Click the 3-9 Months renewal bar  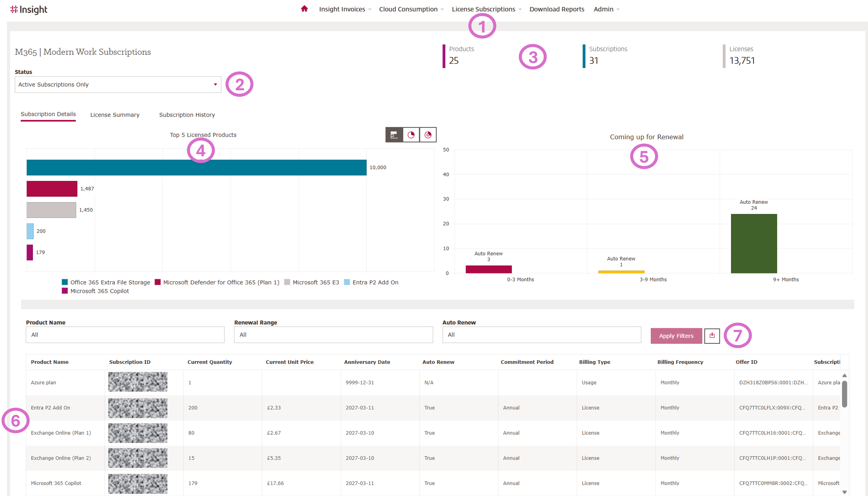coord(621,272)
